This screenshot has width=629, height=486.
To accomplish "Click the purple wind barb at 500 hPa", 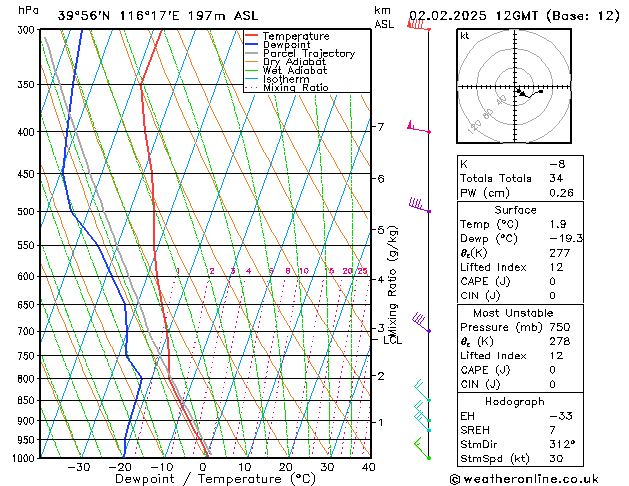I will click(420, 205).
